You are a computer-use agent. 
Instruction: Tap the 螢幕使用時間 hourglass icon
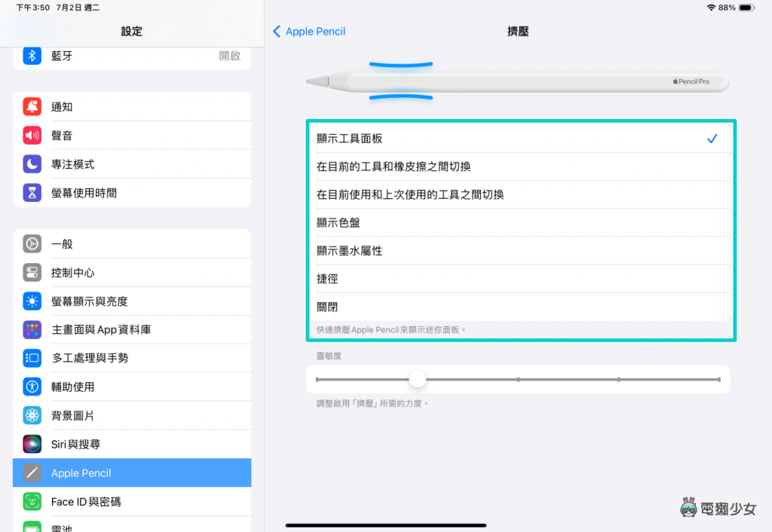(32, 193)
